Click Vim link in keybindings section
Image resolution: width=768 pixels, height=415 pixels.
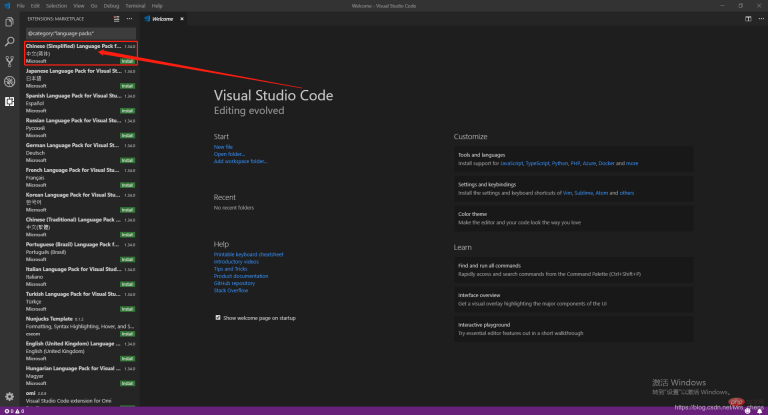click(x=567, y=193)
